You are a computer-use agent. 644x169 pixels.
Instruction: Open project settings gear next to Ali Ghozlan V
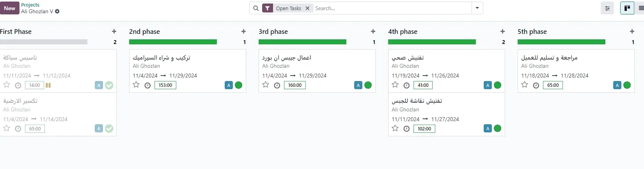tap(57, 12)
